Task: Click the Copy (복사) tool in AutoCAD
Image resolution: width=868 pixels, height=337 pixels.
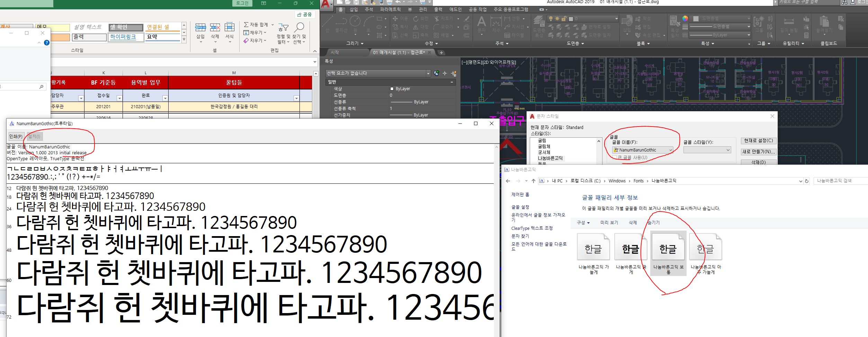Action: [400, 27]
